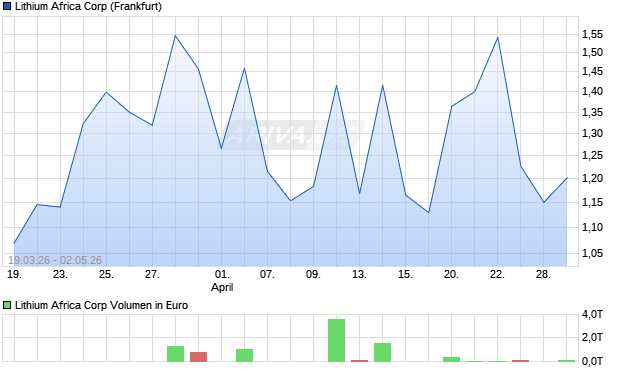Click the price line peak above the 22. label

coord(497,38)
